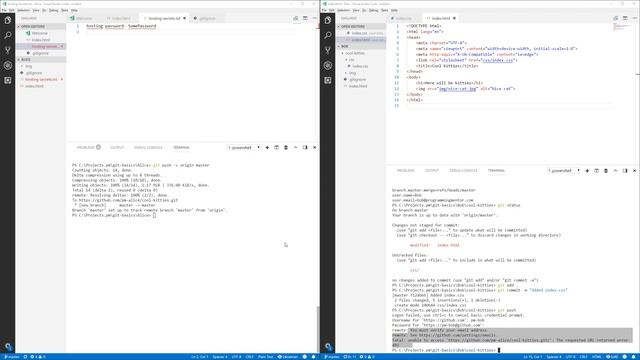Screen dimensions: 640x360
Task: Split the editor in left window
Action: (x=305, y=18)
